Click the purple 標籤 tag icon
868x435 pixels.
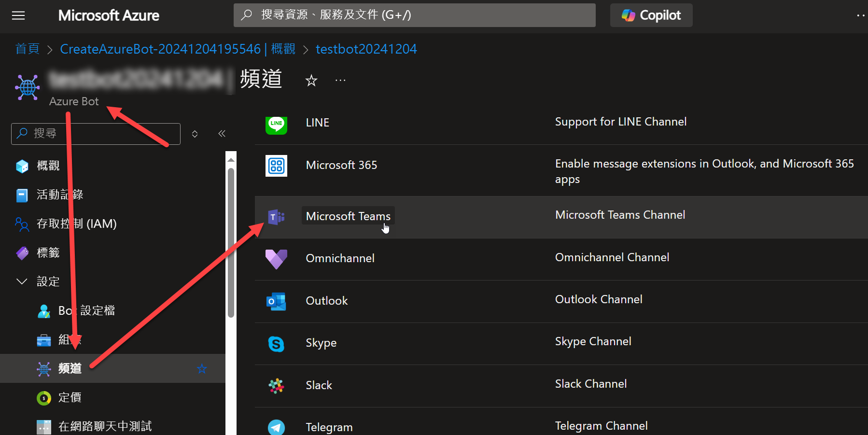[22, 253]
